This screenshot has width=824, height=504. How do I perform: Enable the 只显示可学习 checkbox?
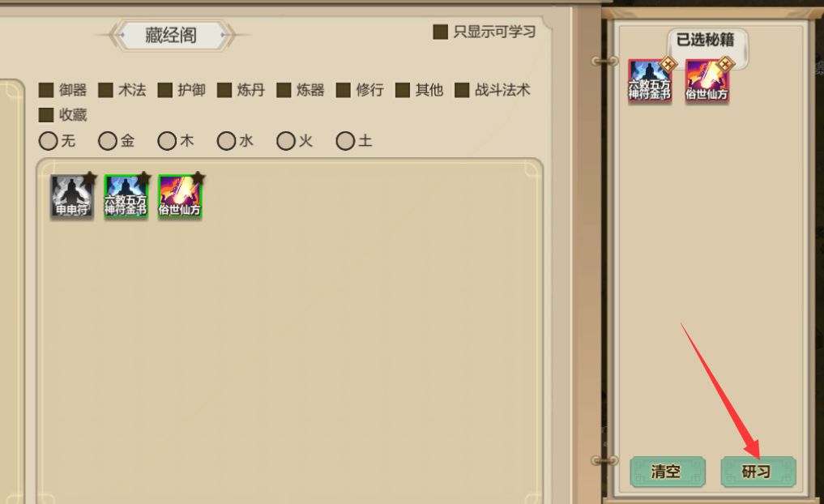441,32
